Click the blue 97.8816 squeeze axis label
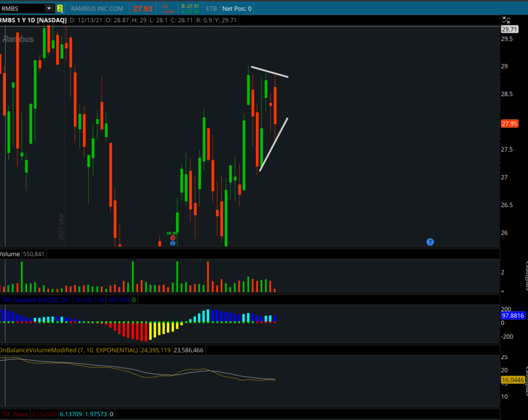This screenshot has width=528, height=420. 513,316
